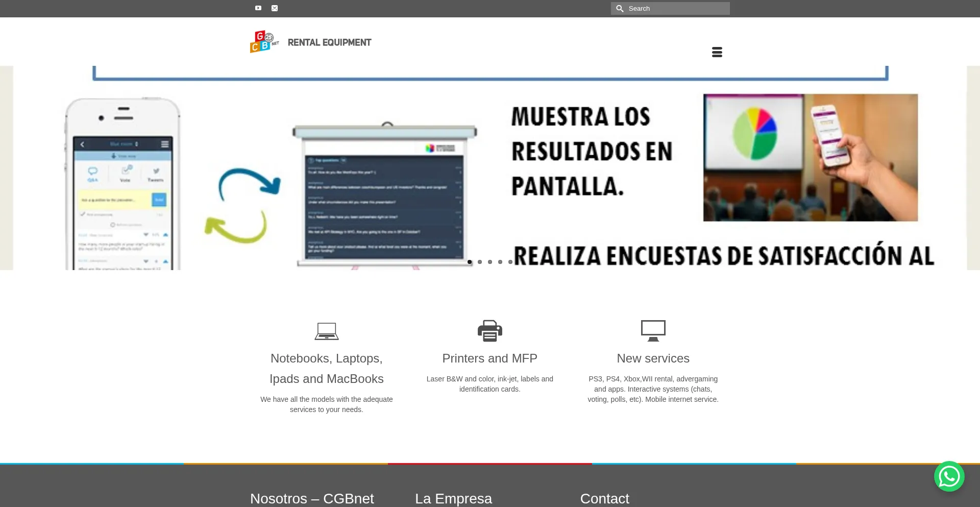Open the YouTube social icon

point(258,8)
